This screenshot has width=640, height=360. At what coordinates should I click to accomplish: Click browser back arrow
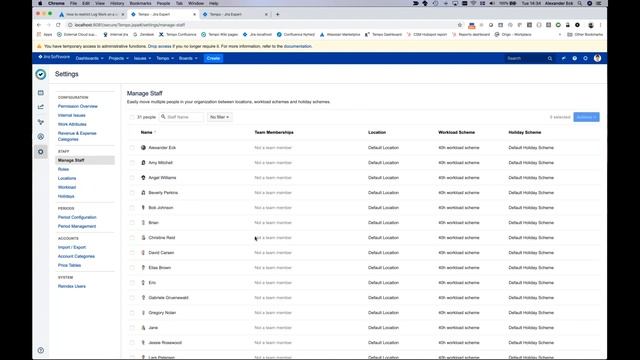tap(39, 25)
